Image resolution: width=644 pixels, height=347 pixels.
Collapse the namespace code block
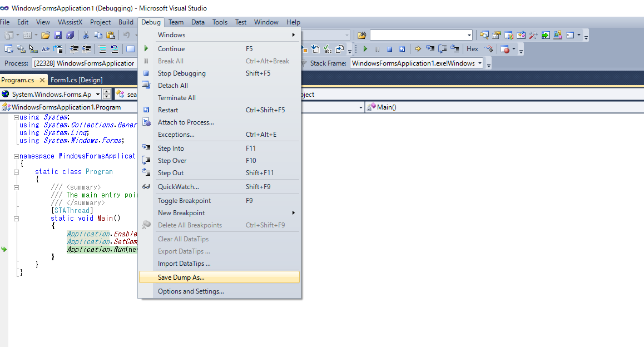pos(17,156)
